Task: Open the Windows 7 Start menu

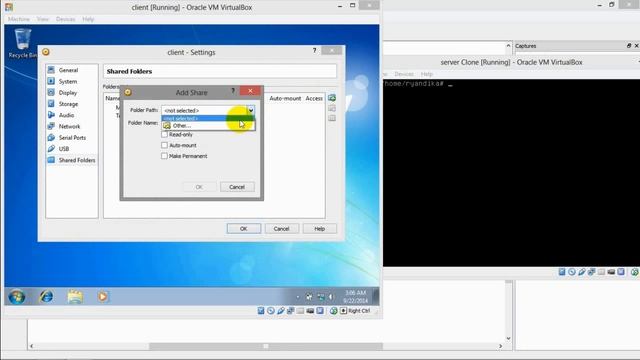Action: (17, 297)
